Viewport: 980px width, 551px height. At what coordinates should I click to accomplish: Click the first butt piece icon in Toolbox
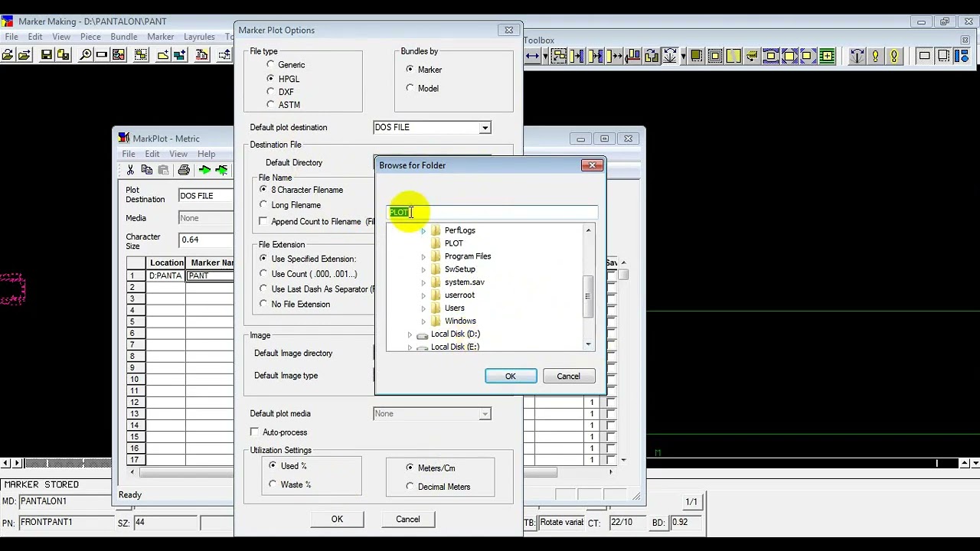[x=577, y=55]
